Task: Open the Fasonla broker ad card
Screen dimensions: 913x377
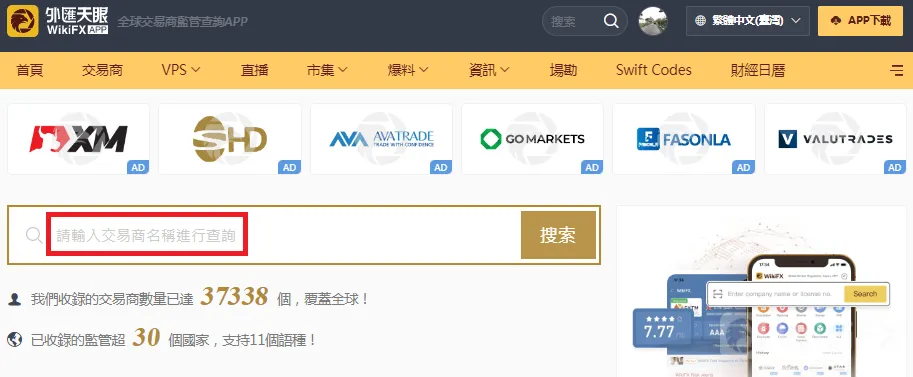Action: (684, 139)
